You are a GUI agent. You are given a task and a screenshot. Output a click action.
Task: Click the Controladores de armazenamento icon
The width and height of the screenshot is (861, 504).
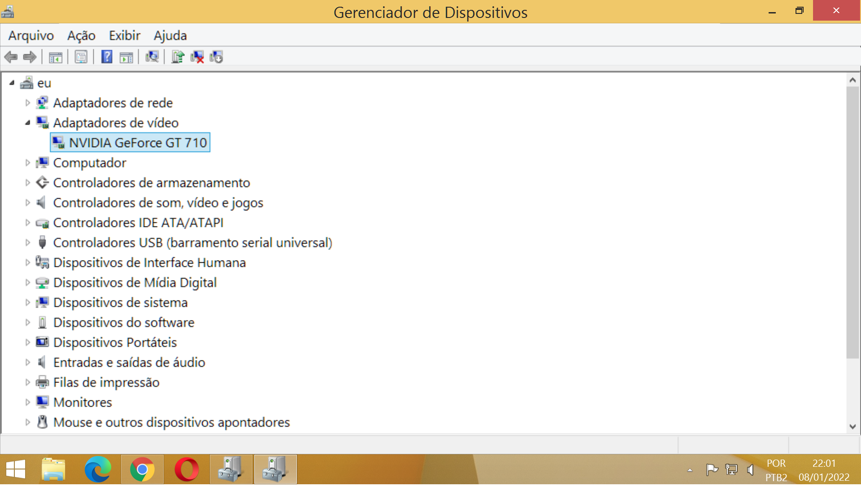click(x=42, y=182)
